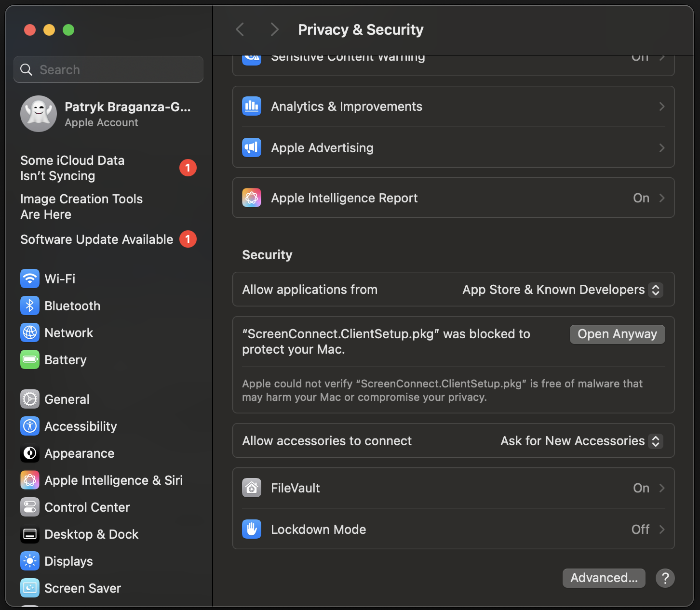Expand the Lockdown Mode row chevron
700x610 pixels.
click(662, 530)
